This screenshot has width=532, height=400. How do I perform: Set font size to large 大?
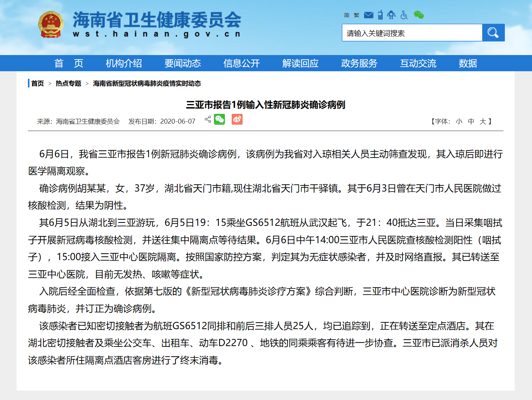(x=483, y=121)
